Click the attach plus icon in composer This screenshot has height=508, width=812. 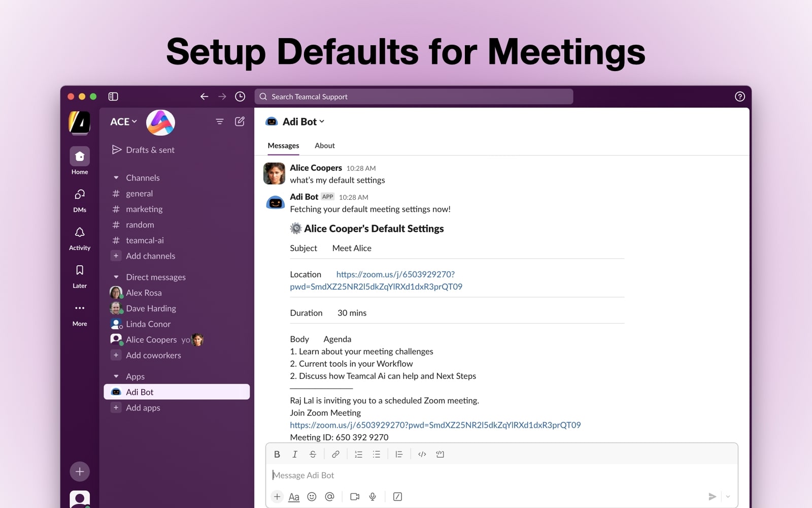coord(277,497)
